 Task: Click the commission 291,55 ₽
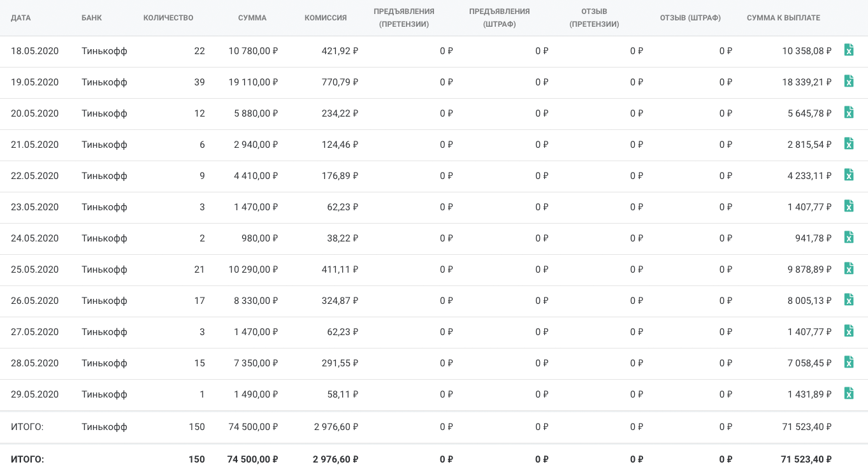tap(340, 363)
